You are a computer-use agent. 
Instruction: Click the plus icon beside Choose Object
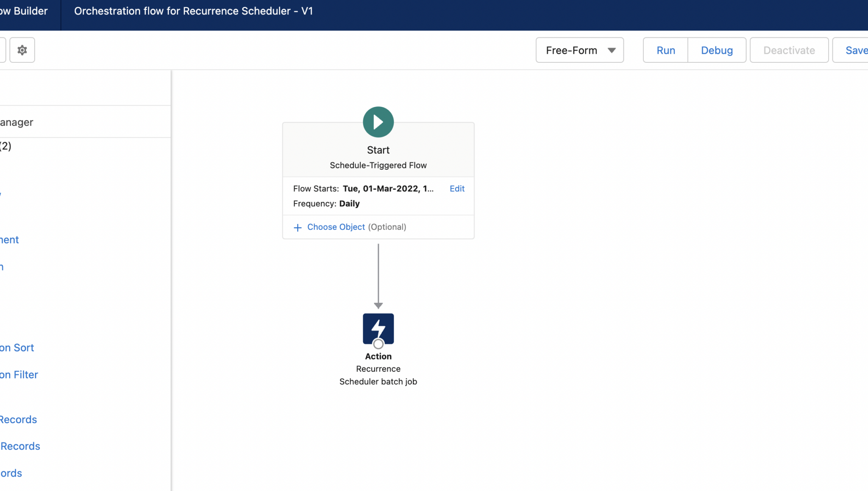tap(297, 227)
